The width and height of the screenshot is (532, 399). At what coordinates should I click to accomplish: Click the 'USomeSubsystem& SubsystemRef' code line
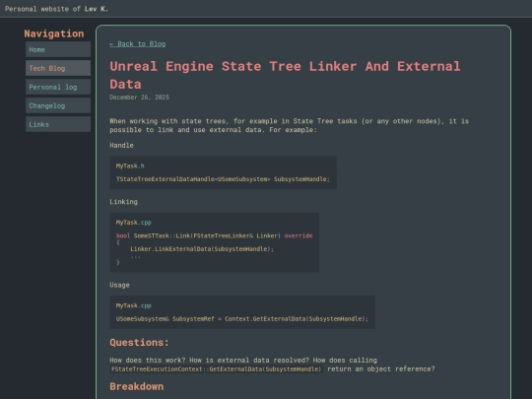pyautogui.click(x=242, y=319)
